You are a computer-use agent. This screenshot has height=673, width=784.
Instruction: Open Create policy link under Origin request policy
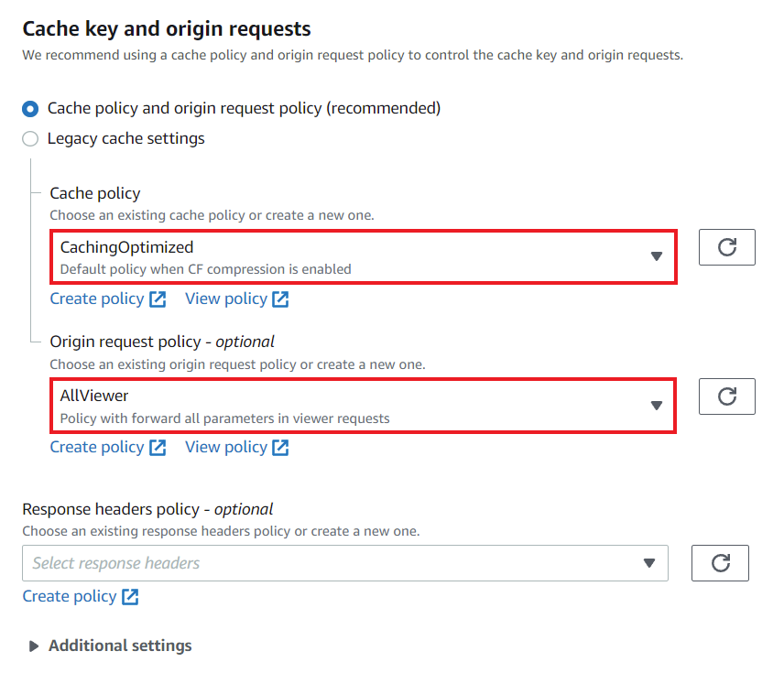[96, 447]
